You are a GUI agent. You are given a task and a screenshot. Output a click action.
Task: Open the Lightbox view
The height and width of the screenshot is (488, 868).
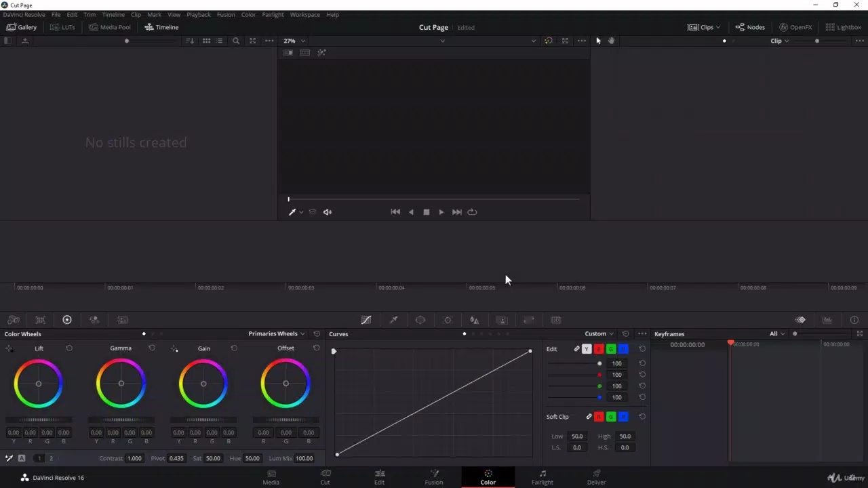pos(843,27)
